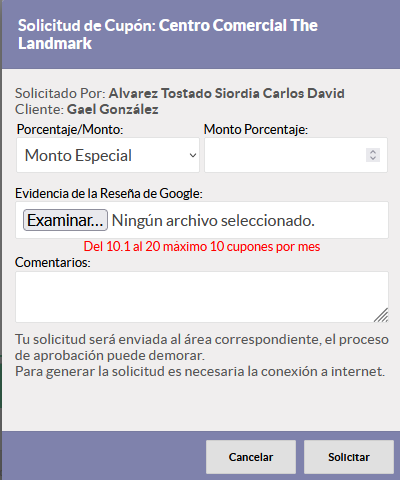Screen dimensions: 400x480
Task: Click the Examinar file browse button
Action: [x=65, y=220]
